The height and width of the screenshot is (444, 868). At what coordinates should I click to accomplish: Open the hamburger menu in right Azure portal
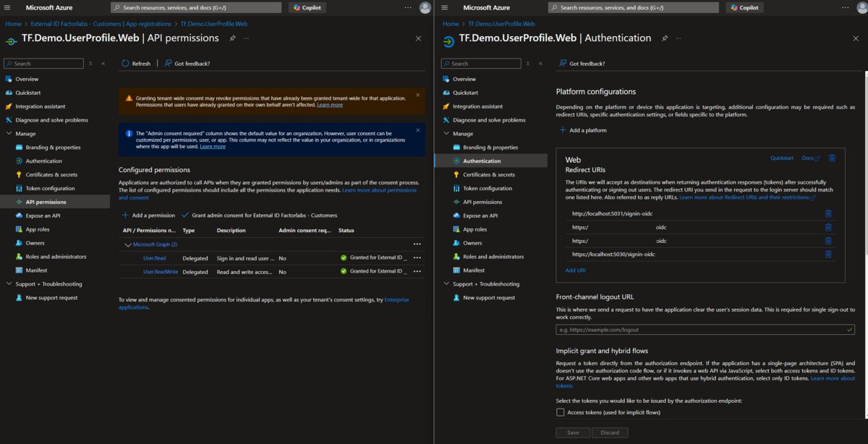[446, 7]
